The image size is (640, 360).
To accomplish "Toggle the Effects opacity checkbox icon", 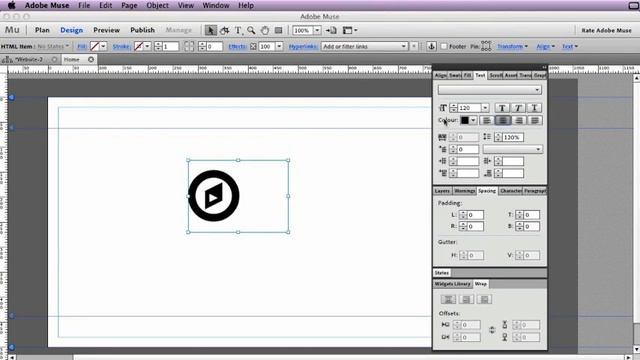I will click(253, 47).
